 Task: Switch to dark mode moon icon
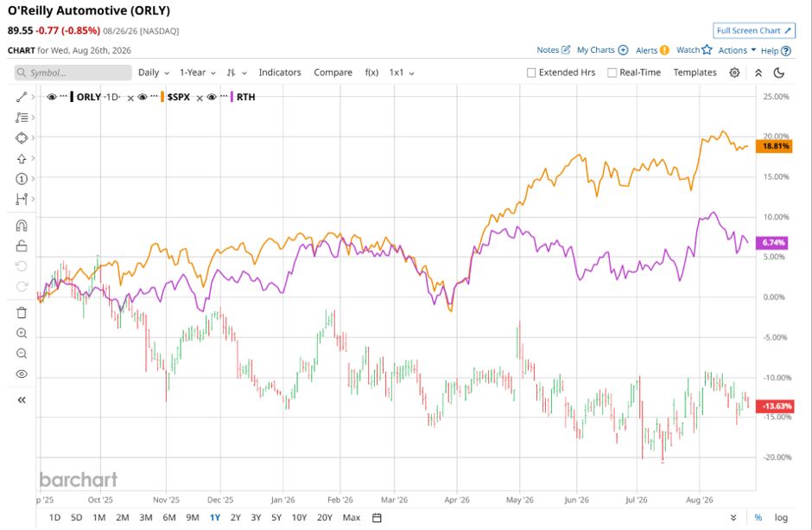click(x=779, y=73)
